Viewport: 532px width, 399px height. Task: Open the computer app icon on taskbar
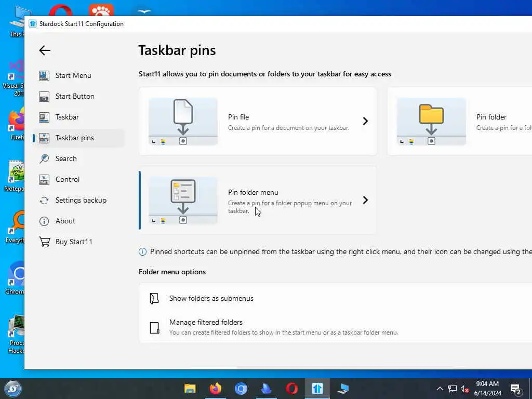[343, 389]
